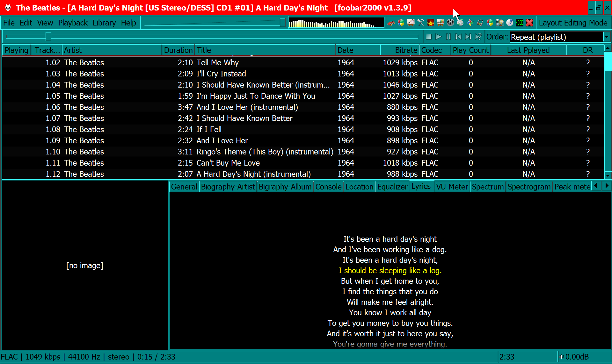Image resolution: width=612 pixels, height=364 pixels.
Task: Select the track Can't Buy Me Love
Action: coord(303,163)
